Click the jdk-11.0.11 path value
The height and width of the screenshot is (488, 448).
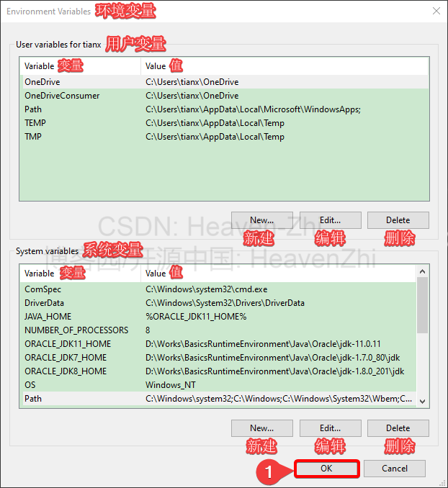coord(263,344)
